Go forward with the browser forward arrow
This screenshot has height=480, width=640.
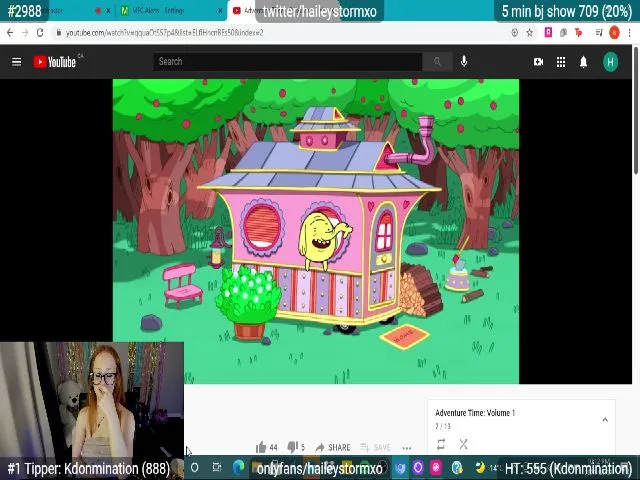(25, 33)
